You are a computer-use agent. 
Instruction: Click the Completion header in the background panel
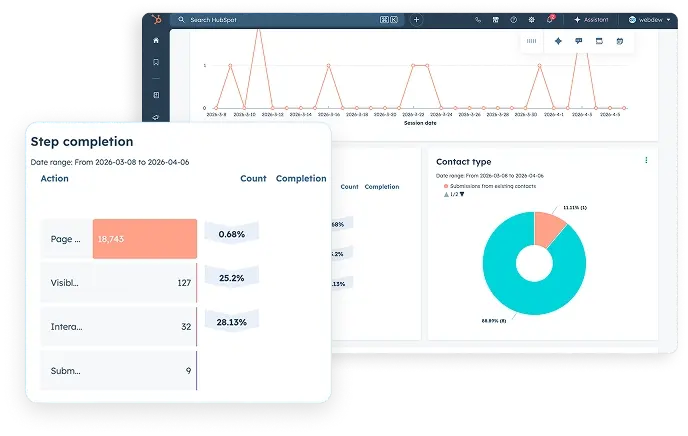pyautogui.click(x=382, y=186)
